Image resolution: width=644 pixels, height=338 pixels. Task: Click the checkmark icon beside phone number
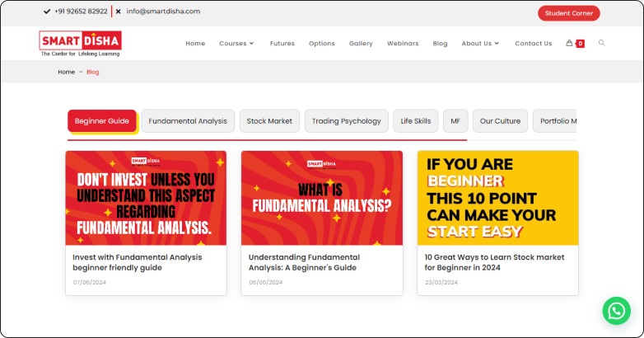pos(47,12)
